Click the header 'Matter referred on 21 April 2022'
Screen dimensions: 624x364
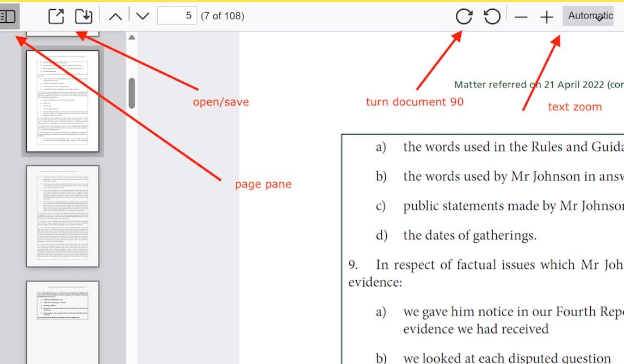tap(529, 85)
